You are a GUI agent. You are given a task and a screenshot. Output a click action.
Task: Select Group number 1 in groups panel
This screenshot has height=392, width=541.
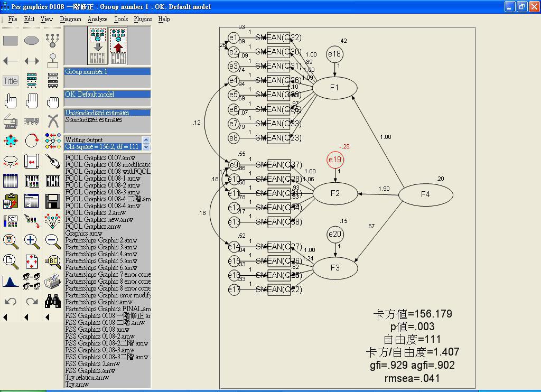pos(86,72)
